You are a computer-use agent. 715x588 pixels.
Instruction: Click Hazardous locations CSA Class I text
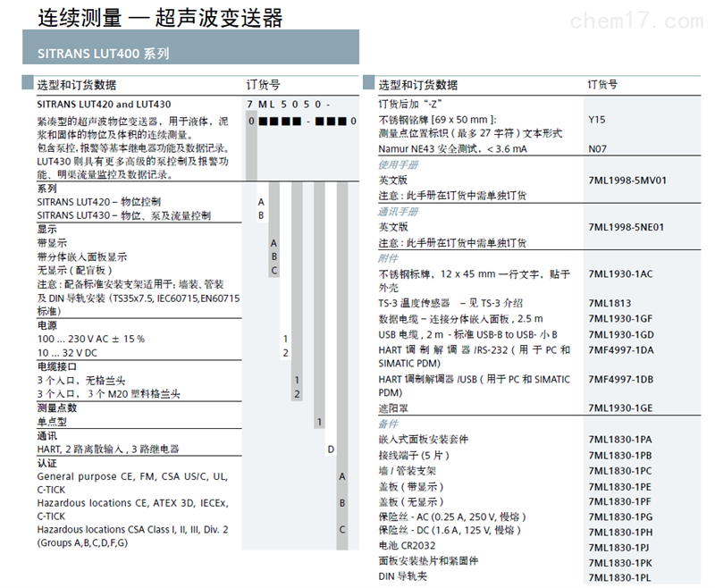click(132, 536)
